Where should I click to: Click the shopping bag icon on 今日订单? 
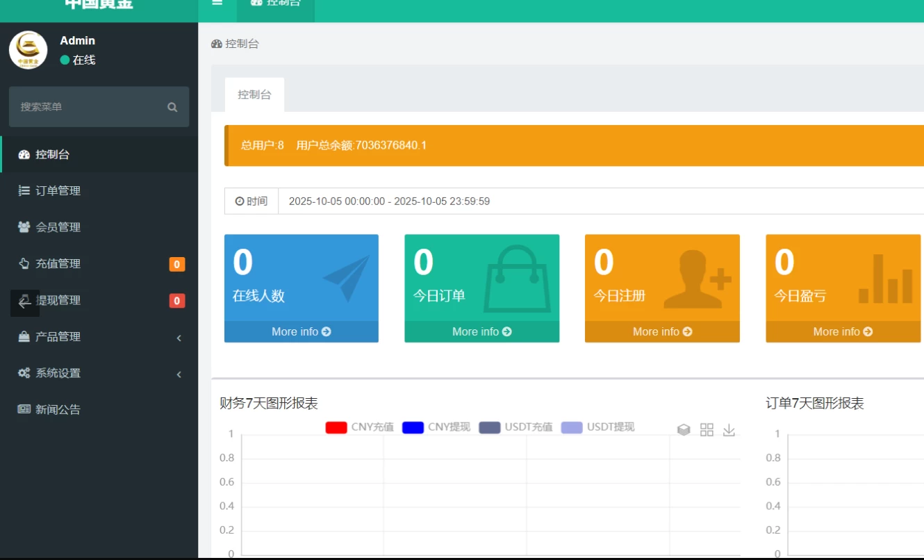(x=516, y=278)
